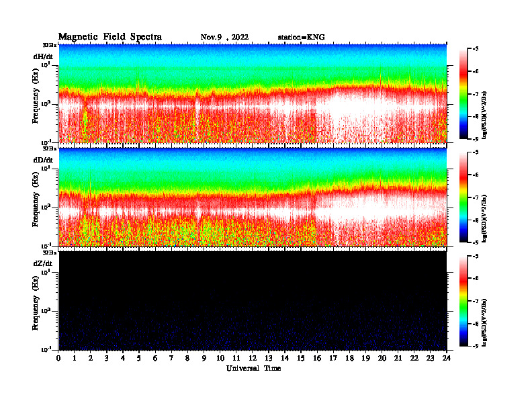Click hour "0" on the time axis

58,359
